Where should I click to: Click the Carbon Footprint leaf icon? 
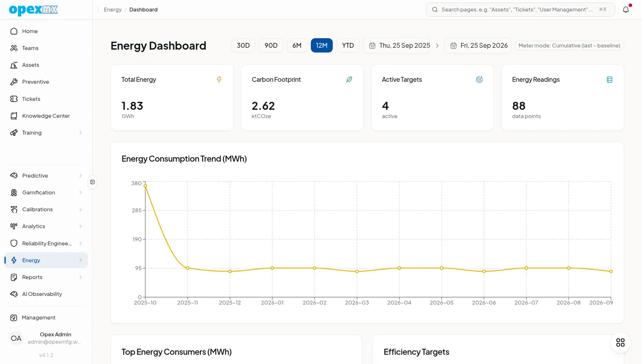(x=349, y=79)
